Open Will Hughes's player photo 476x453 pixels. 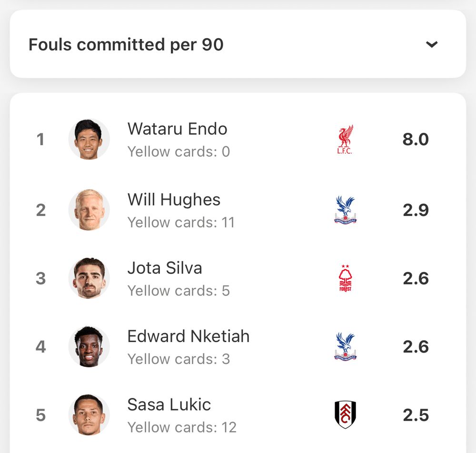coord(89,210)
